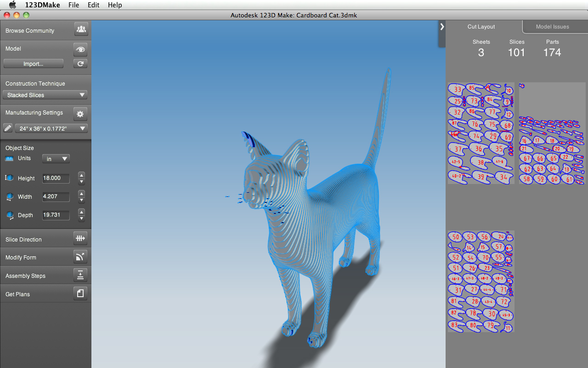
Task: Click the Units ruler icon
Action: (9, 158)
